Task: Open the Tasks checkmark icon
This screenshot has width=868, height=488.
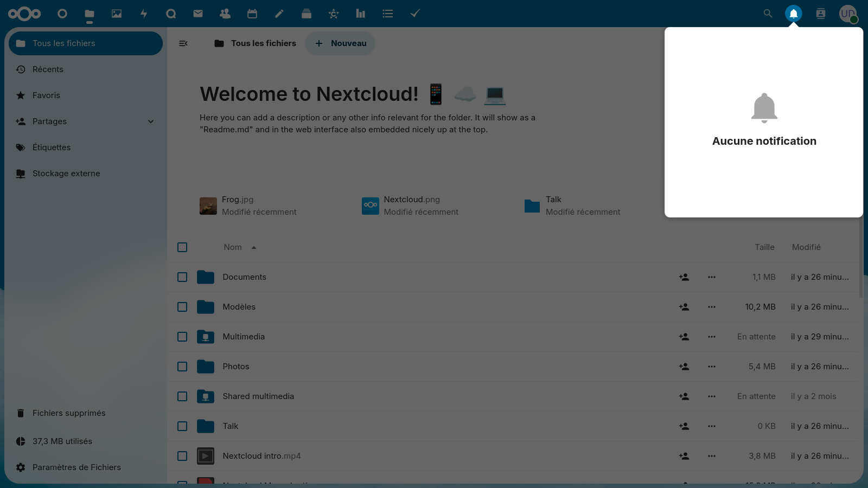Action: [x=415, y=14]
